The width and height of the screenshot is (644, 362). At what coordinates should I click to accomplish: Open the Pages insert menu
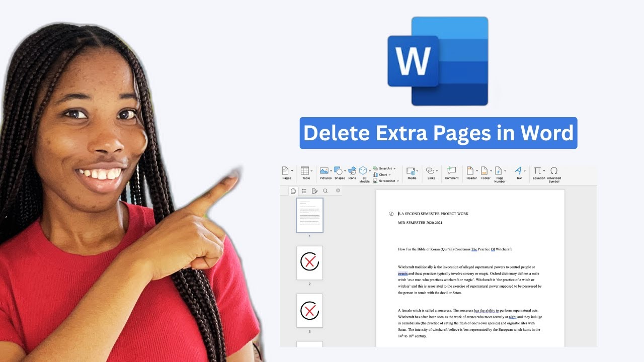coord(286,173)
